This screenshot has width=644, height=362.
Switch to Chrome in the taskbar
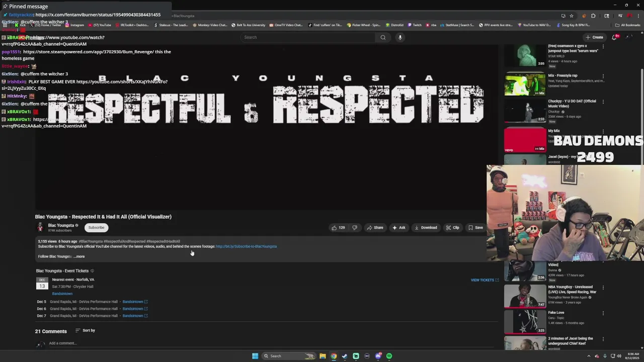[x=334, y=356]
